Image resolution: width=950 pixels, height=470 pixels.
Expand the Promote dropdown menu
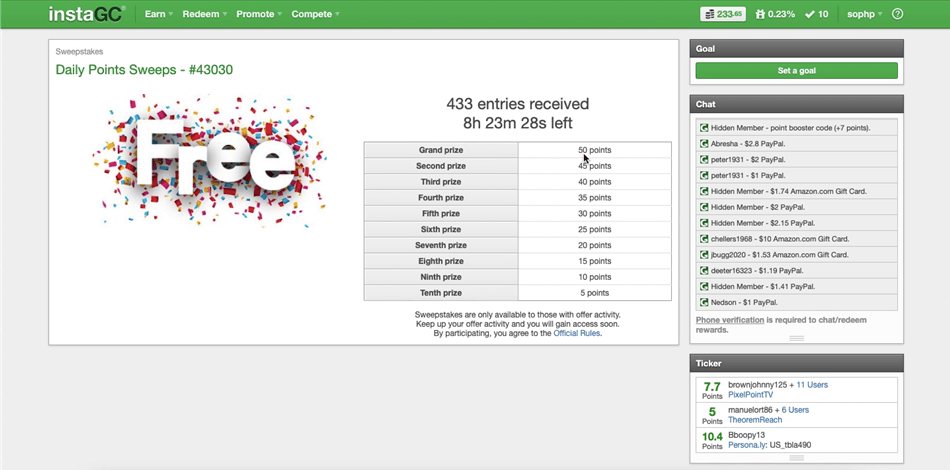pos(259,14)
